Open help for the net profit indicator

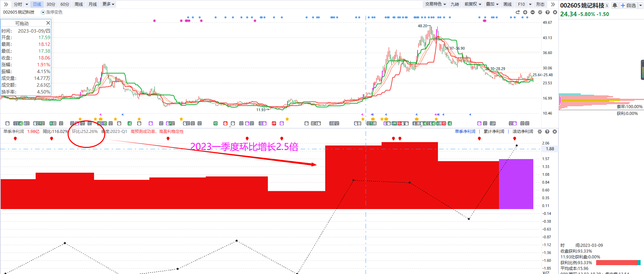point(547,132)
